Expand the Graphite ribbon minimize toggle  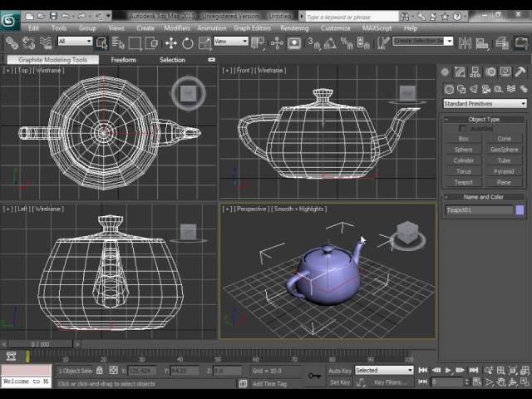coord(211,60)
